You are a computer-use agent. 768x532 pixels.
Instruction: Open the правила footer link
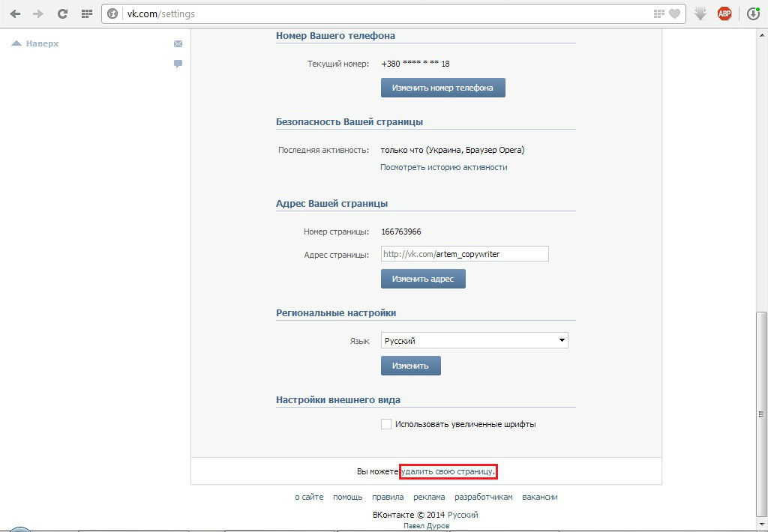(388, 498)
